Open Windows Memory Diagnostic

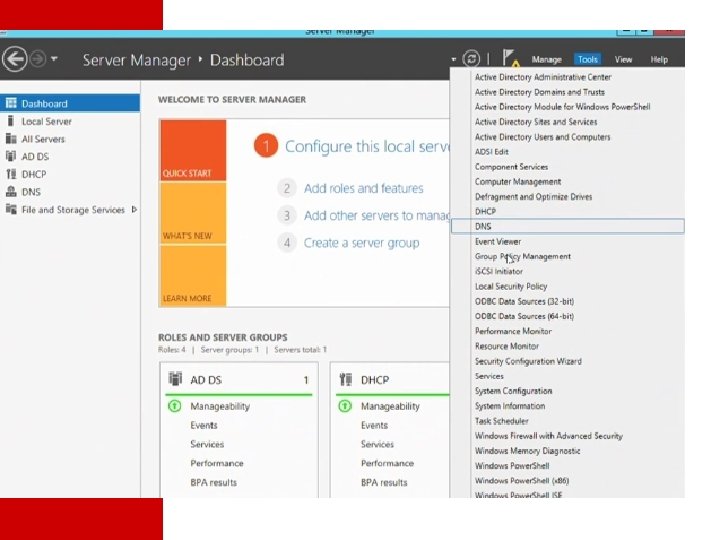(x=527, y=451)
